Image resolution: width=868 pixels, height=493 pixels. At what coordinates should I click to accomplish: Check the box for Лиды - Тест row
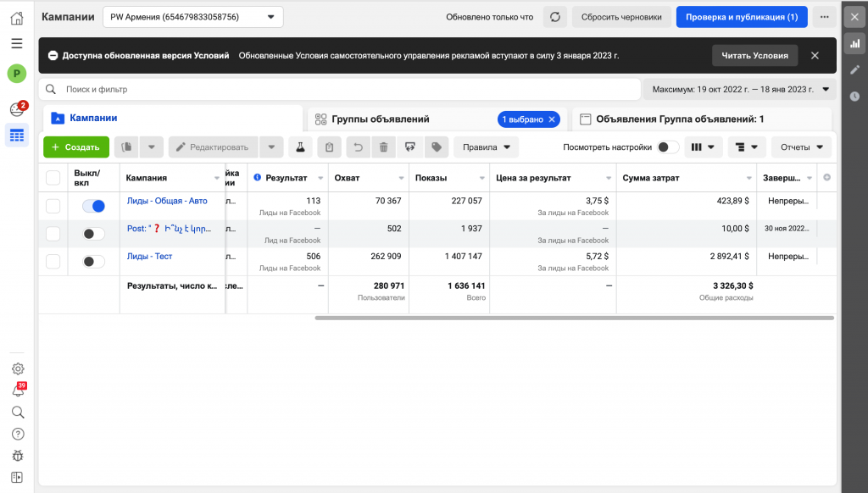[53, 262]
